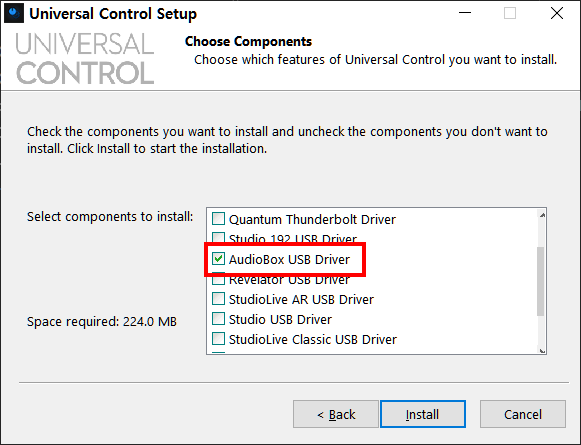Go to previous step with Back button

click(x=336, y=414)
